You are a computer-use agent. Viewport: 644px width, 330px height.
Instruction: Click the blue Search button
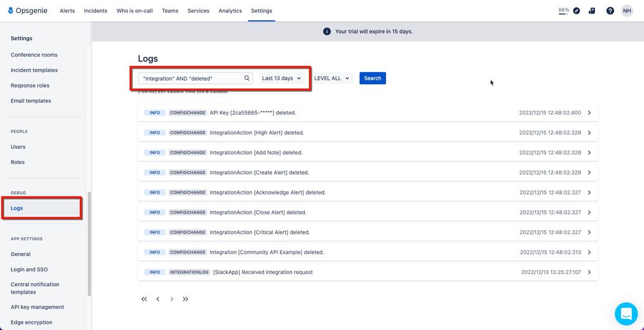pyautogui.click(x=373, y=78)
